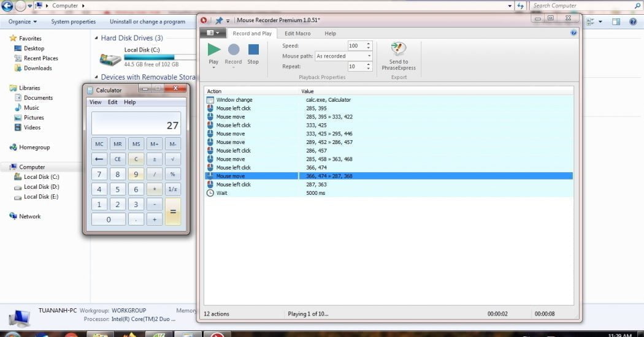This screenshot has height=337, width=644.
Task: Click the Calculator 1/x reciprocal button
Action: click(x=173, y=189)
